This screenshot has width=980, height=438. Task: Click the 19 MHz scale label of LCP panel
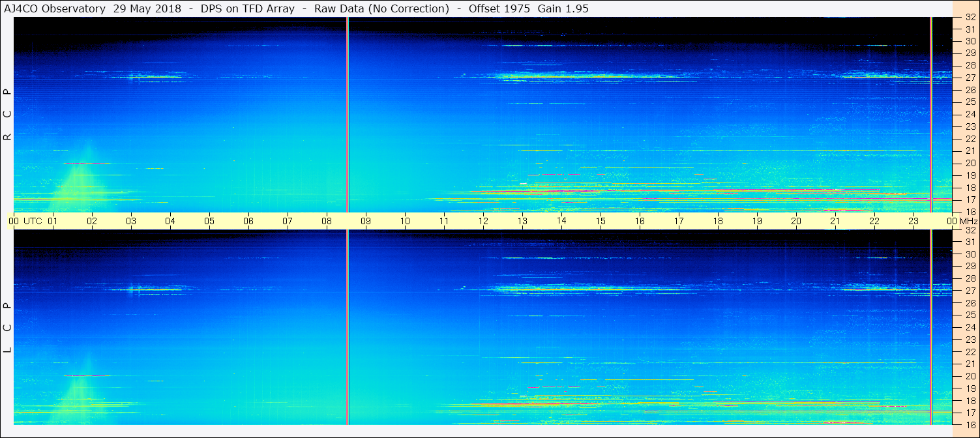pos(970,388)
